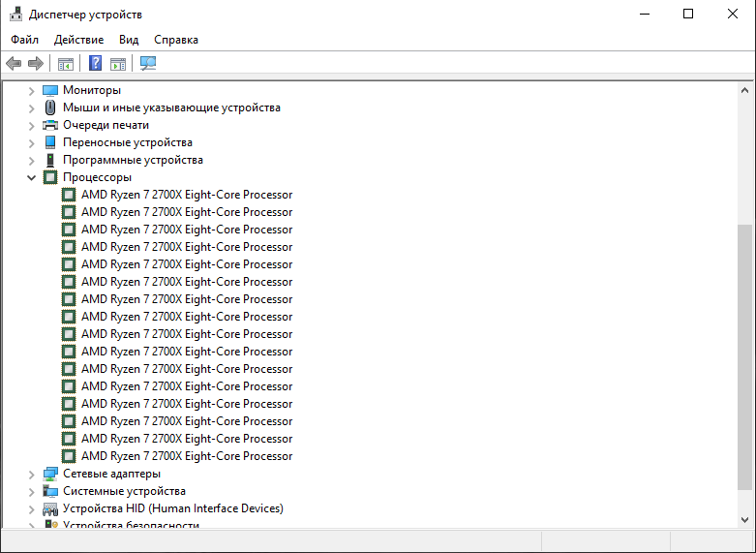This screenshot has height=553, width=756.
Task: Expand Устройства HID (Human Interface Devices)
Action: (x=31, y=509)
